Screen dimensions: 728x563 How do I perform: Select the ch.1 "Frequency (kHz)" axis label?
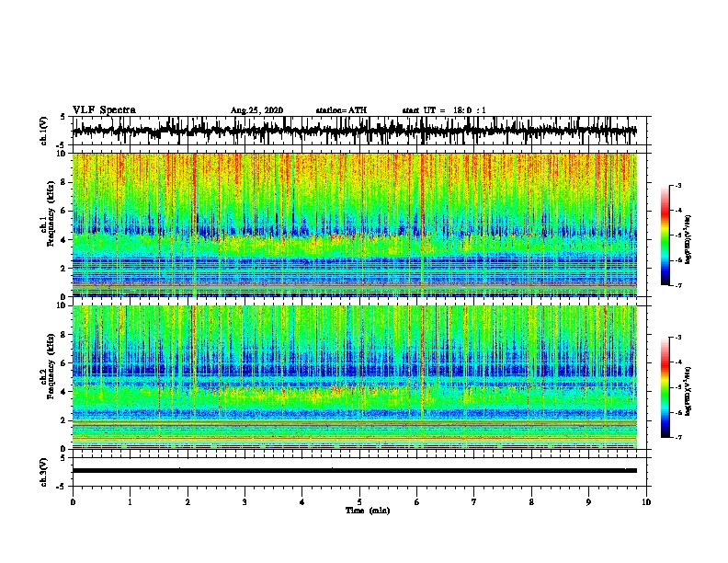point(51,213)
